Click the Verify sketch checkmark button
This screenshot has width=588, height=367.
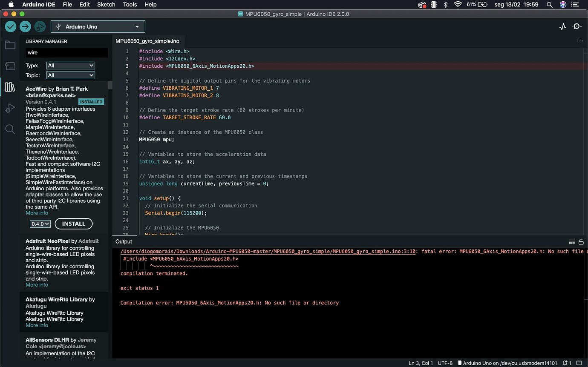point(11,27)
